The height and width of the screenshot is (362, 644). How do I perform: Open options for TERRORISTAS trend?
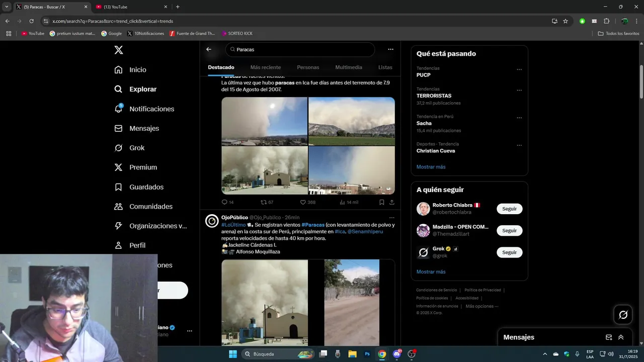[x=519, y=90]
